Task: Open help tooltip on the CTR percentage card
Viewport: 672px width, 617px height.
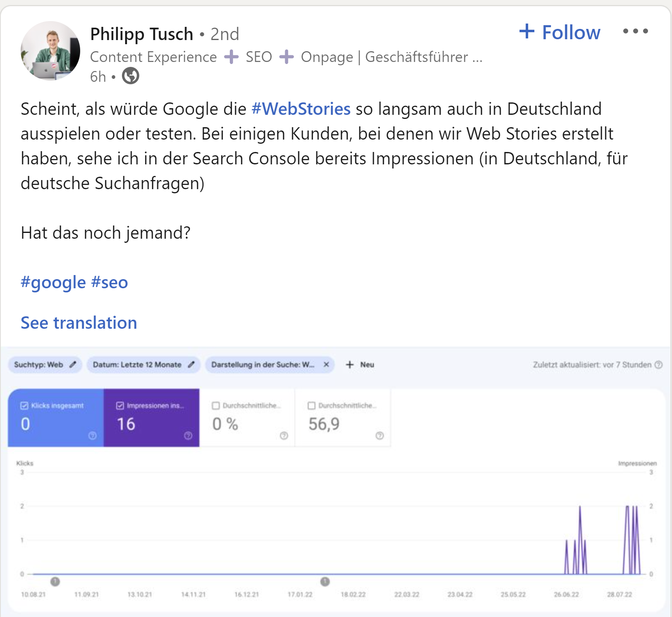Action: coord(284,435)
